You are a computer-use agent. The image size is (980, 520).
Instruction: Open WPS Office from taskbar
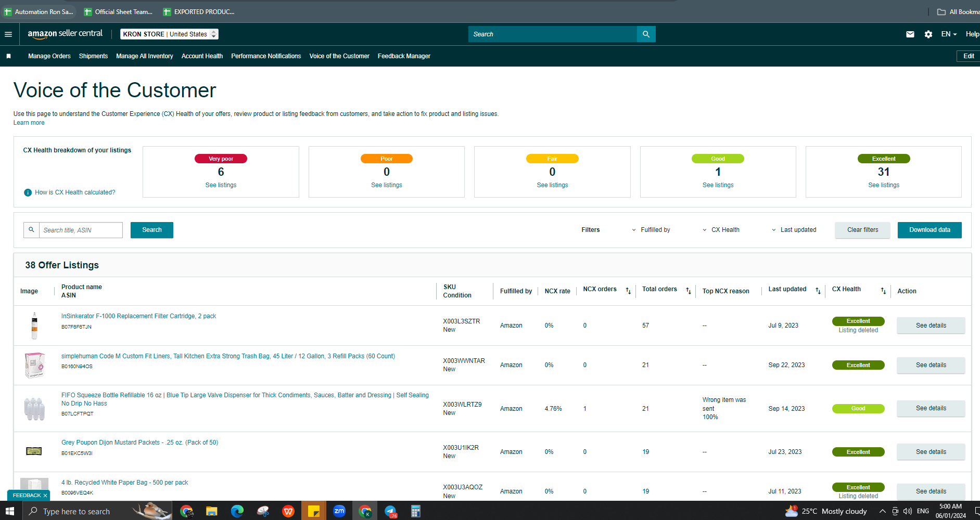pyautogui.click(x=288, y=511)
